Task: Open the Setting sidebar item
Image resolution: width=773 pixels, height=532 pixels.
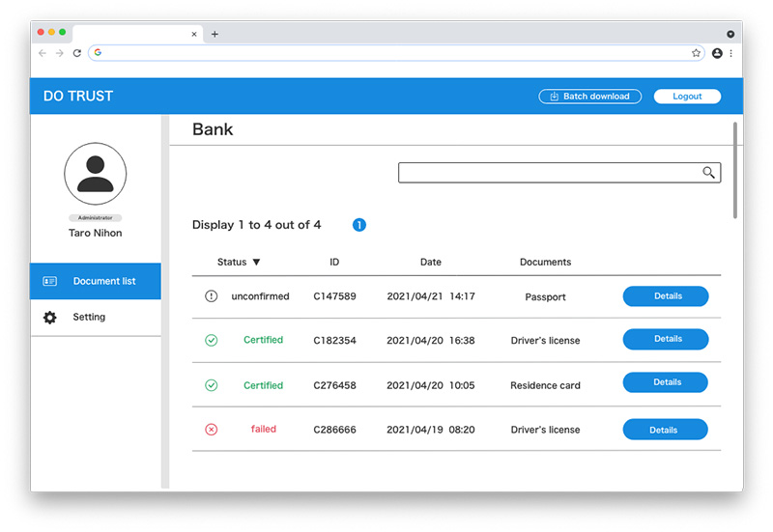Action: [x=95, y=318]
